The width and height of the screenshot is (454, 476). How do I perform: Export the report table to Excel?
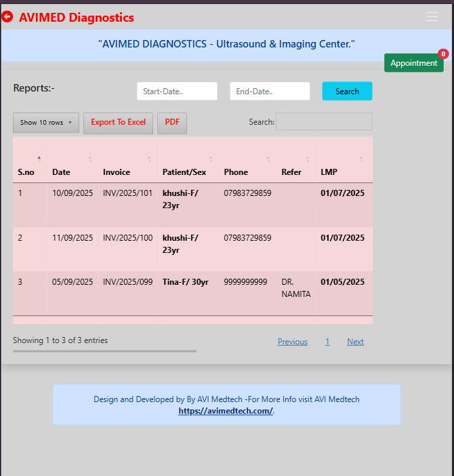118,123
